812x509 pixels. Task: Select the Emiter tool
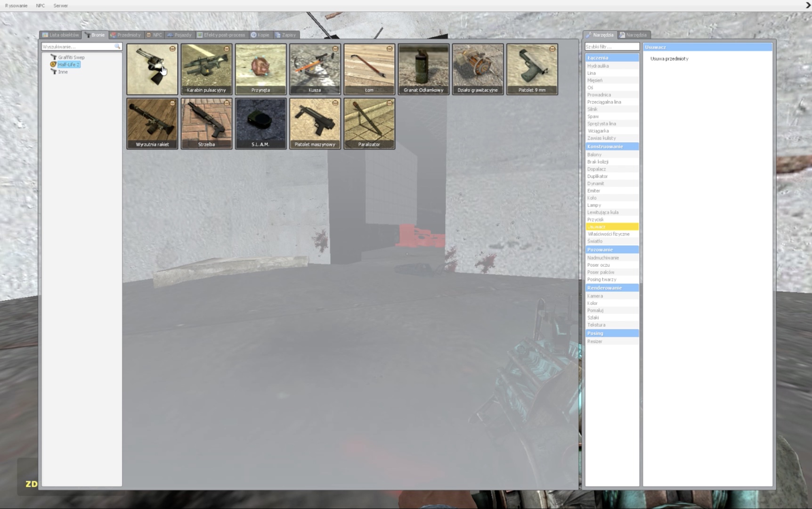[612, 191]
